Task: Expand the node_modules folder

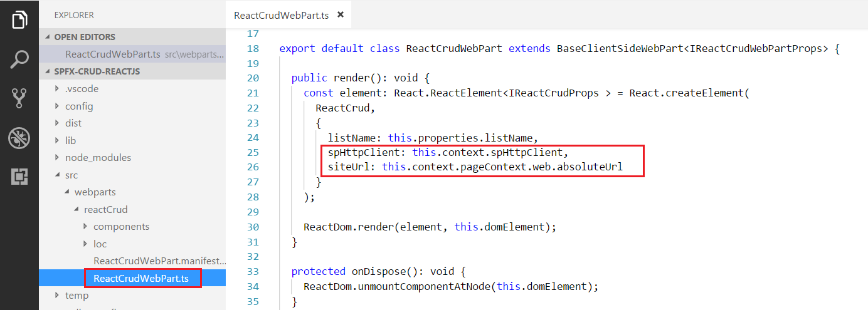Action: (x=98, y=158)
